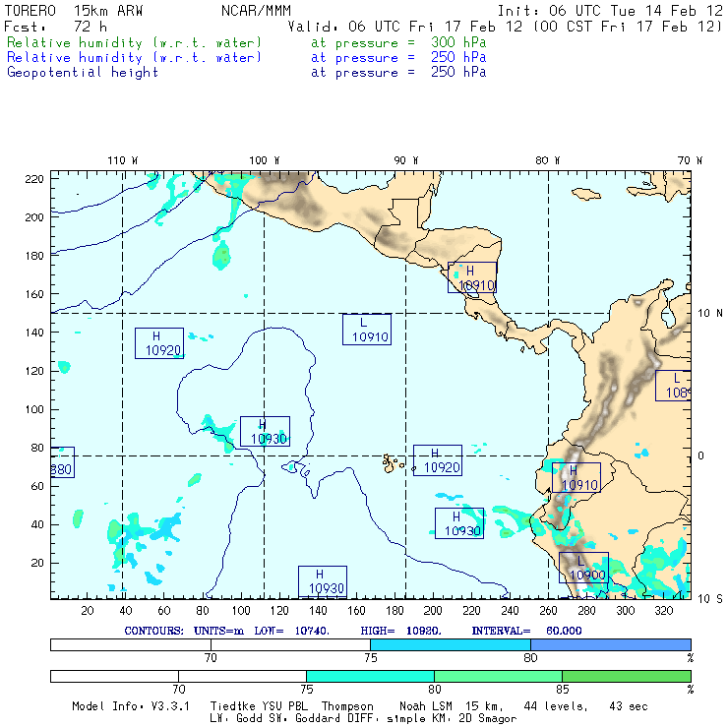The width and height of the screenshot is (728, 728).
Task: Click the dark blue 80% color bar segment
Action: 610,643
